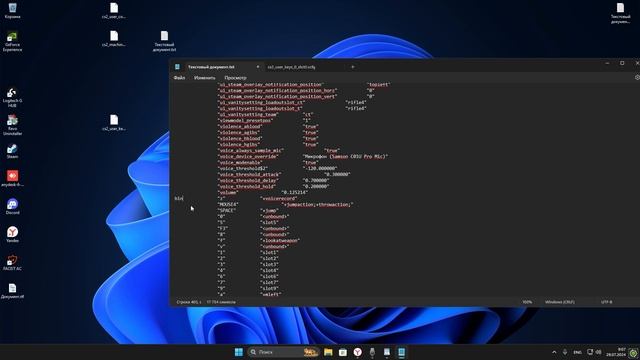Click the "slot1" binding value
640x360 pixels.
coord(269,252)
